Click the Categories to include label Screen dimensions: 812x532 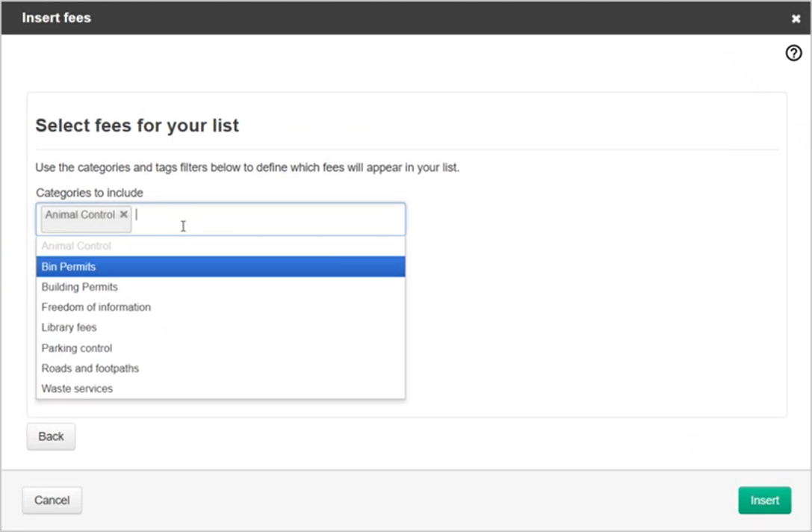point(90,193)
